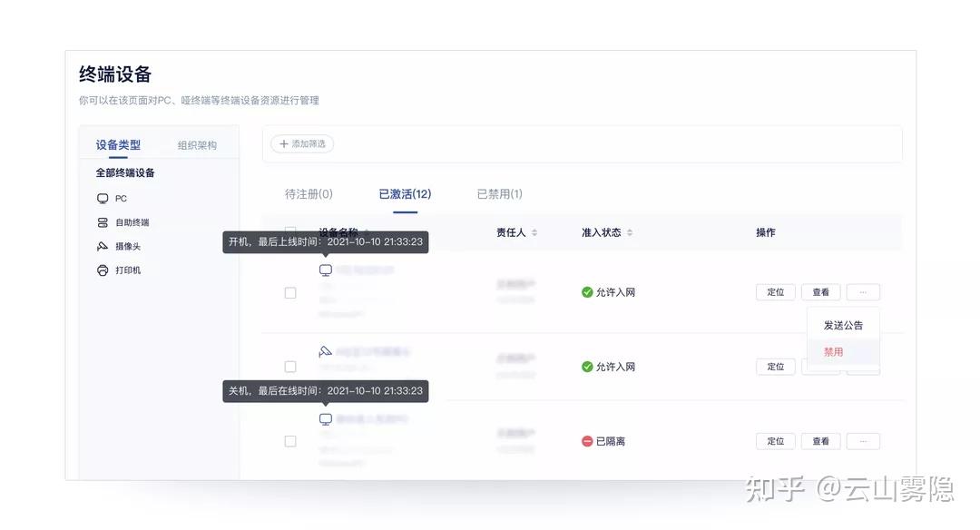
Task: Sort by 责任人 column arrows
Action: tap(534, 233)
